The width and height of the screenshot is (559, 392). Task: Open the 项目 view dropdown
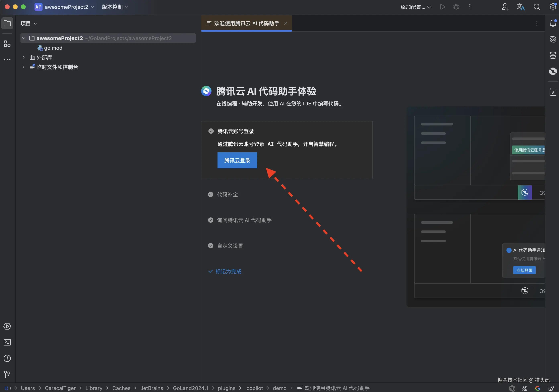coord(29,23)
